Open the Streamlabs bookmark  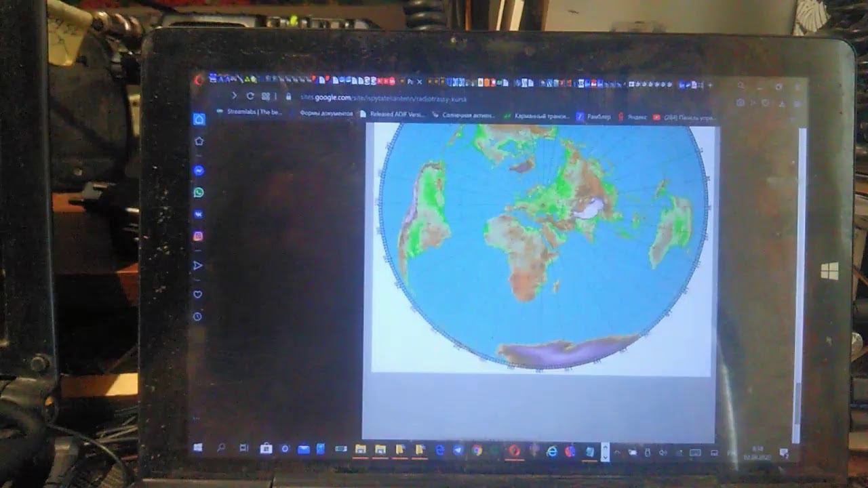pos(250,113)
